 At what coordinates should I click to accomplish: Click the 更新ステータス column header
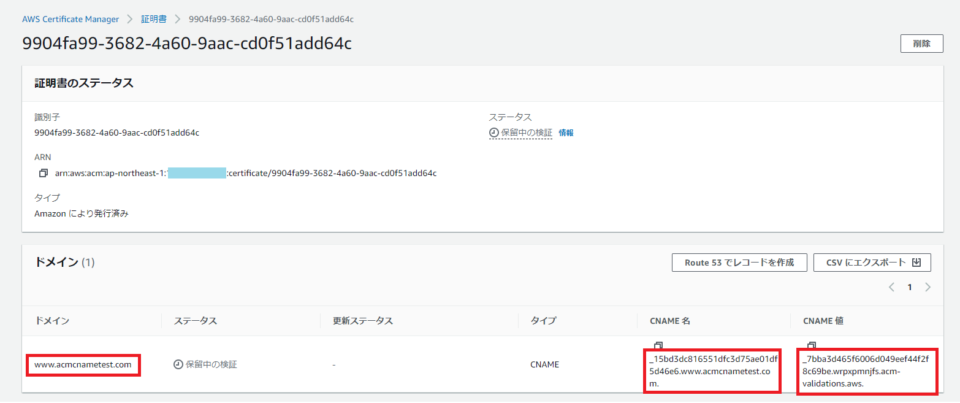point(362,320)
